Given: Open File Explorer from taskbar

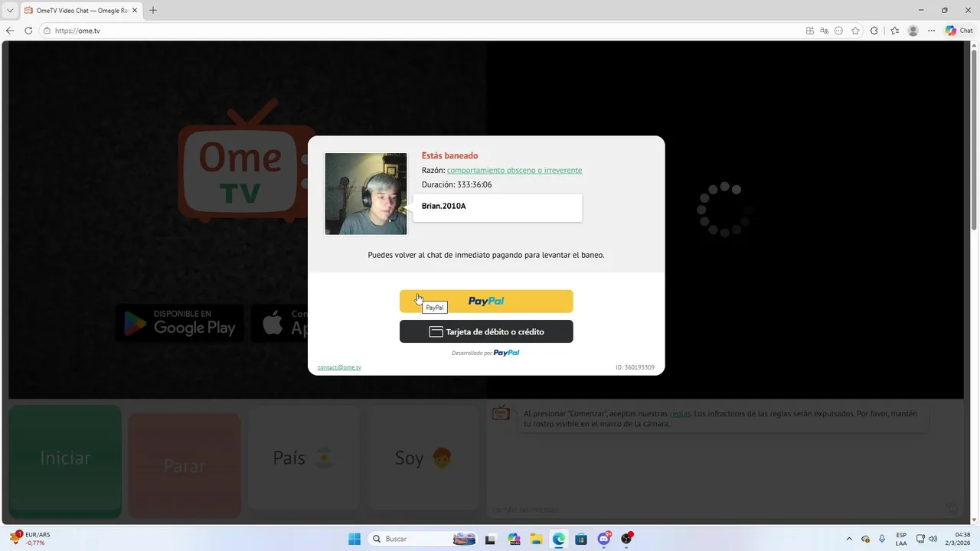Looking at the screenshot, I should (536, 539).
